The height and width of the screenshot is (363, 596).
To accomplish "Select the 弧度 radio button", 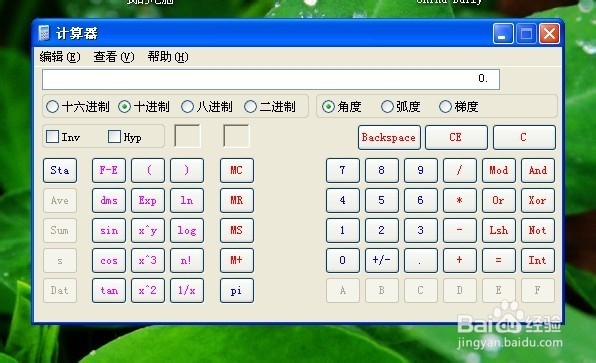I will pos(401,106).
